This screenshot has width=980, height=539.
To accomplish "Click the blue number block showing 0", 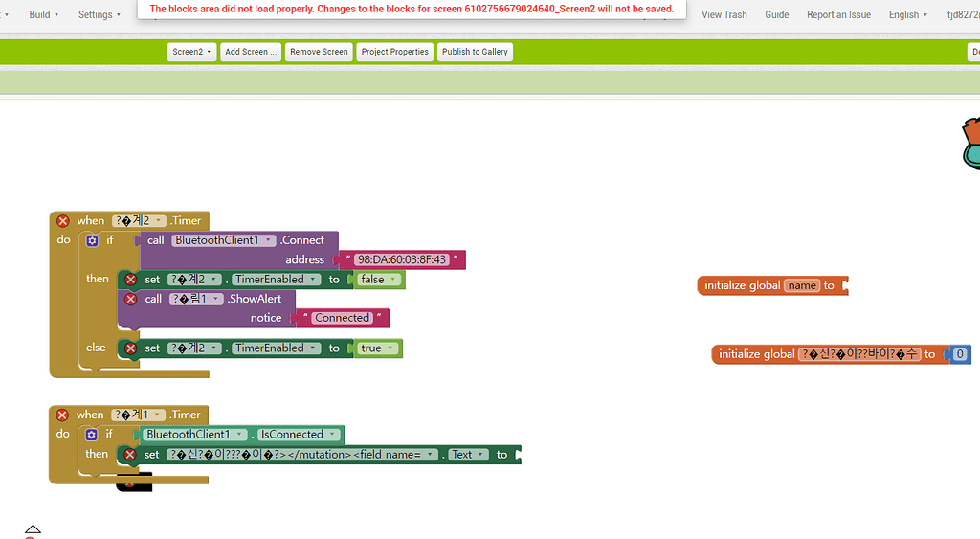I will pos(960,354).
